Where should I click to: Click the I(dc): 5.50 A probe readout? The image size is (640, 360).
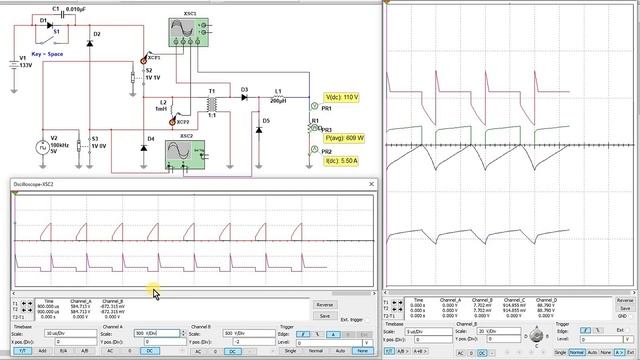click(341, 161)
